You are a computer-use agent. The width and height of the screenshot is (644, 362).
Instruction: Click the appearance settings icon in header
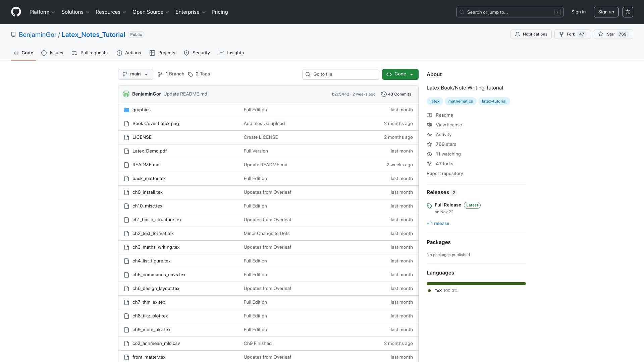[x=628, y=12]
